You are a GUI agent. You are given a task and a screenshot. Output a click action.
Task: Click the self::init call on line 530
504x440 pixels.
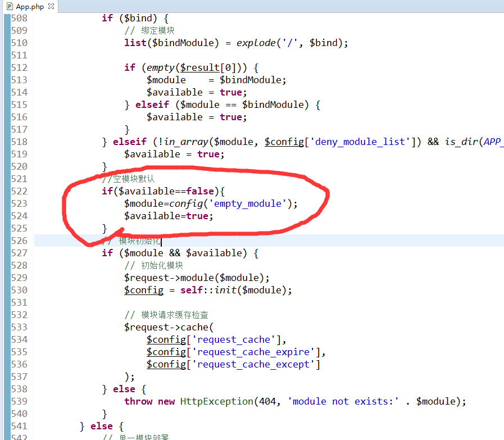(211, 290)
